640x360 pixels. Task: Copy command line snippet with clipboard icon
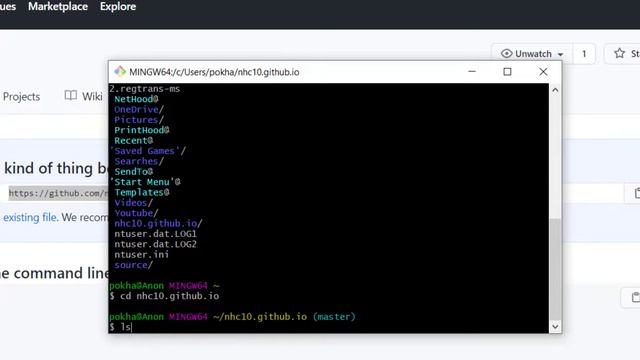pyautogui.click(x=635, y=297)
